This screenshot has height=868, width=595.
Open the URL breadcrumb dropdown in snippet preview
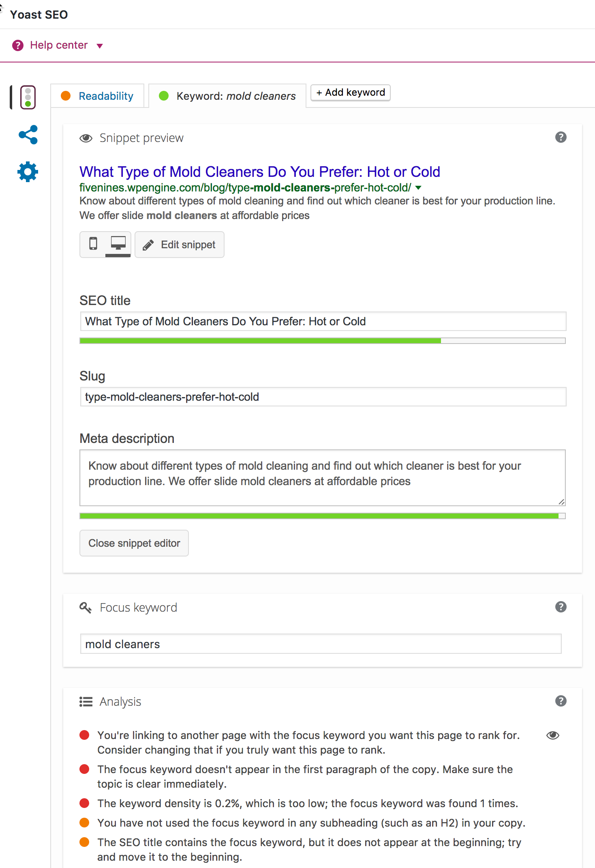pos(419,187)
